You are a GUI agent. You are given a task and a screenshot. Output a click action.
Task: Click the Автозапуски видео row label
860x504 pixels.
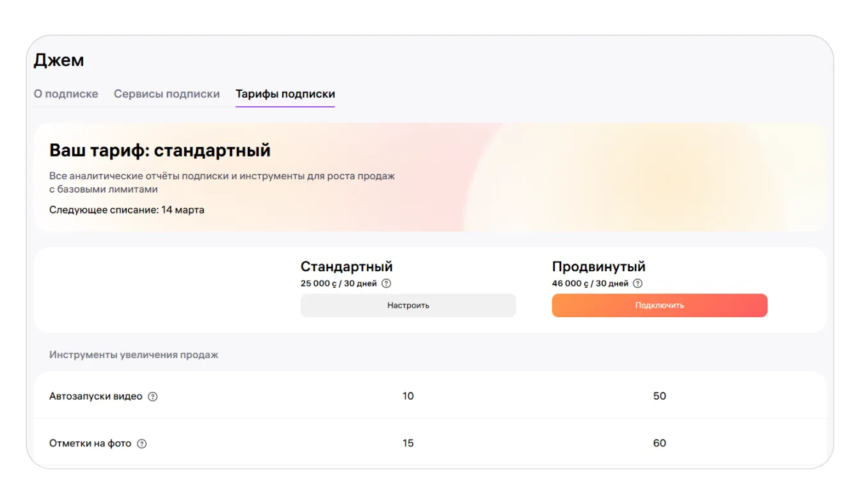[96, 397]
